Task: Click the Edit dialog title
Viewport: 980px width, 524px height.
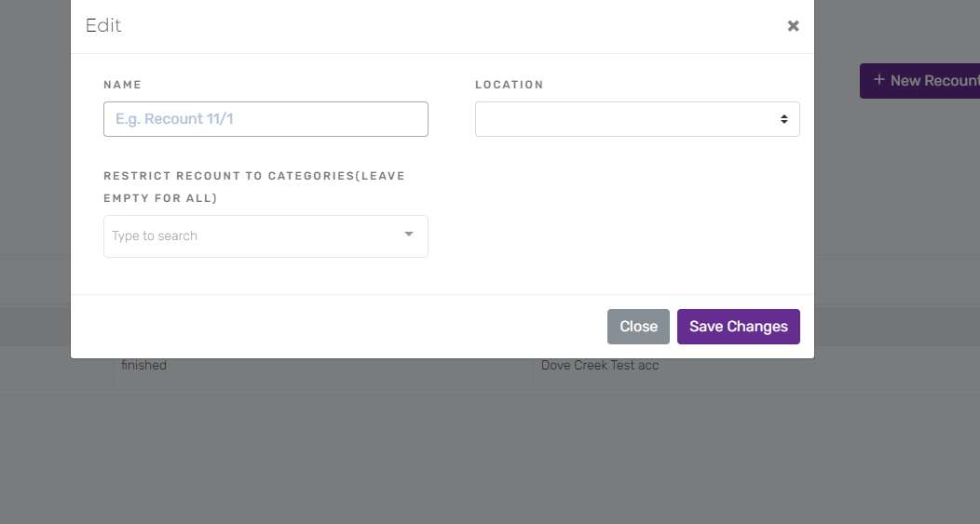Action: point(103,26)
